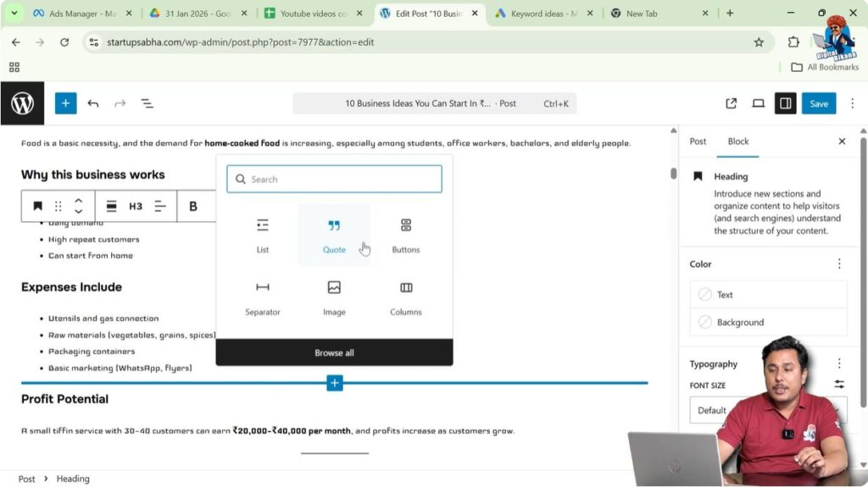Open the browser extensions menu
The image size is (868, 487).
[793, 42]
